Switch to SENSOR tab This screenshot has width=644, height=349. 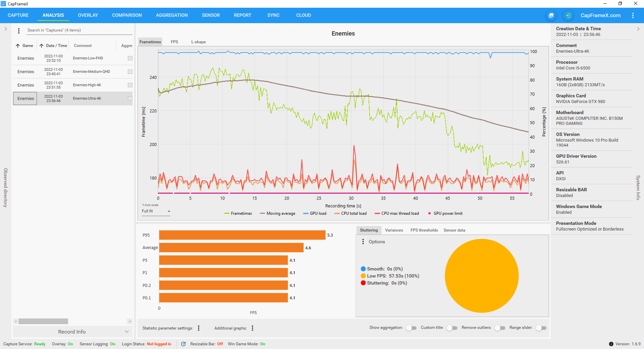click(x=211, y=15)
